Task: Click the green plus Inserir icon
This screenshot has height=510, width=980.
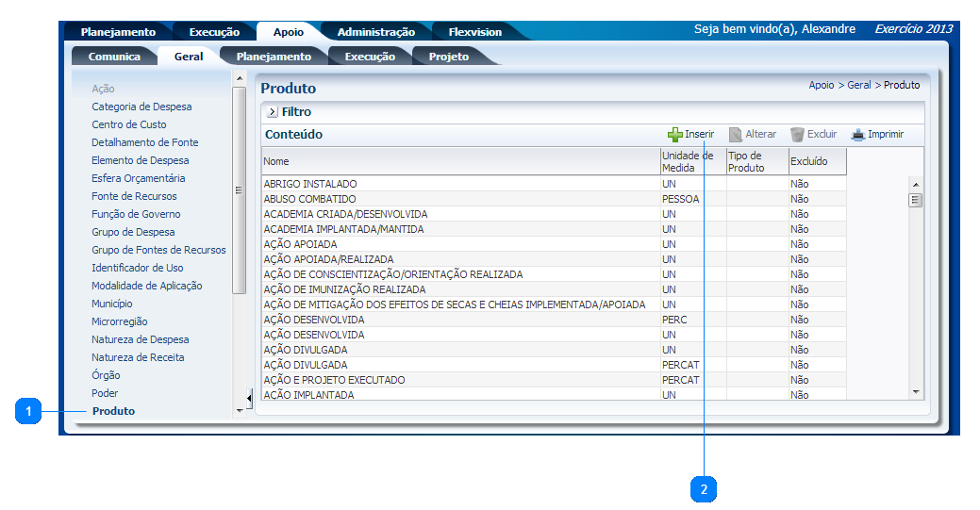Action: click(674, 135)
